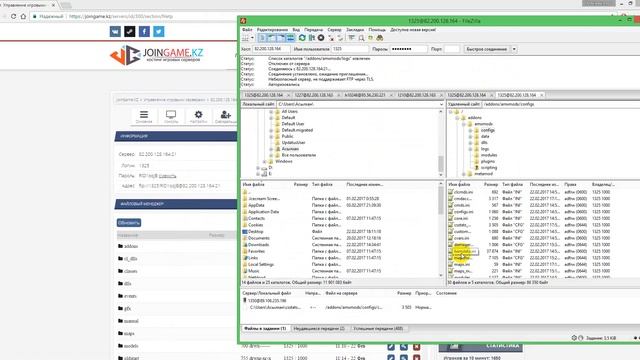Open the quick connect history dropdown arrow
The height and width of the screenshot is (360, 640).
tap(514, 49)
